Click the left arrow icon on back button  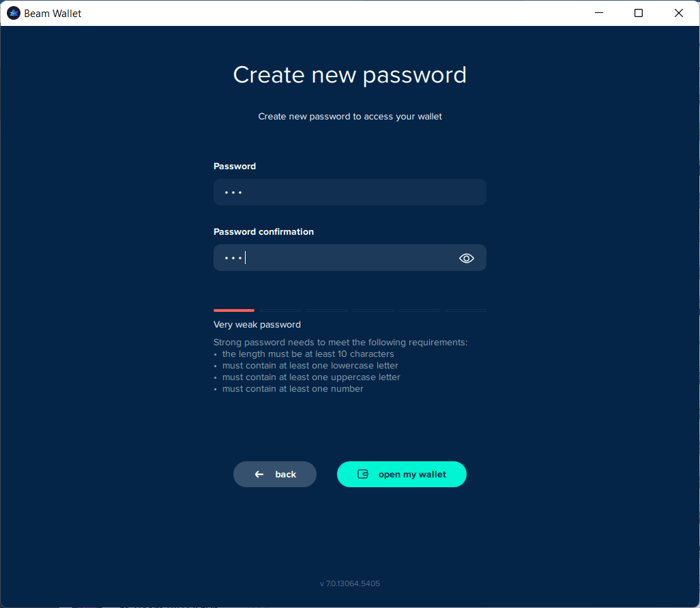coord(259,474)
